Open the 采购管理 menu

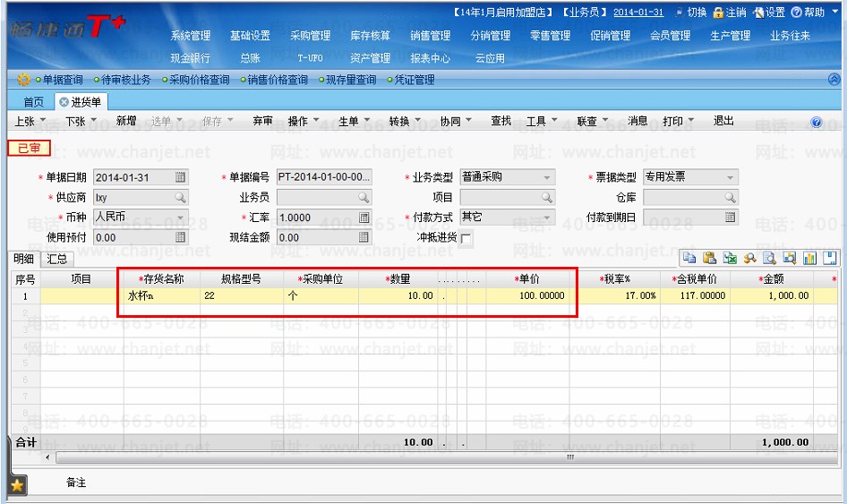310,36
